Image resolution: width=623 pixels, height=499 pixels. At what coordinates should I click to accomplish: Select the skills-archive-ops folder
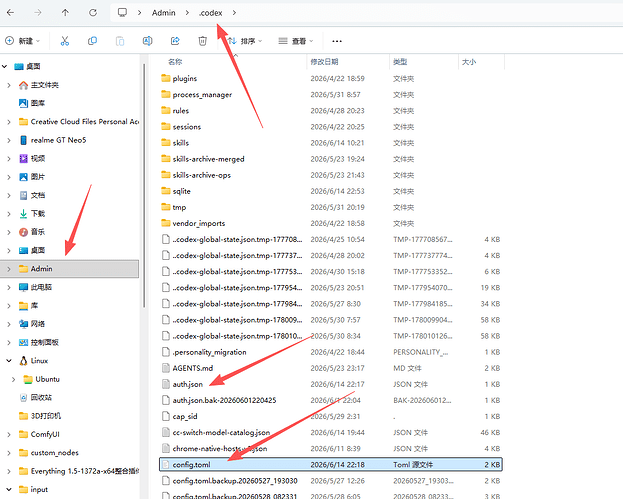[201, 175]
